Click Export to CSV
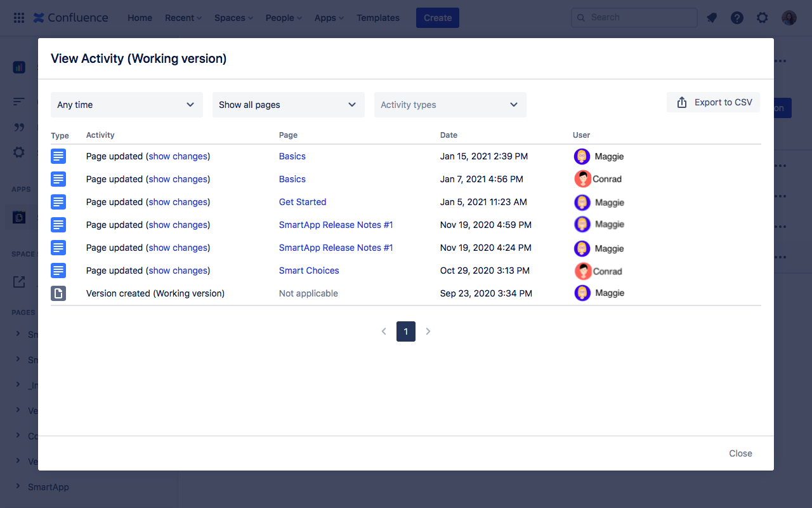This screenshot has height=508, width=812. [713, 102]
